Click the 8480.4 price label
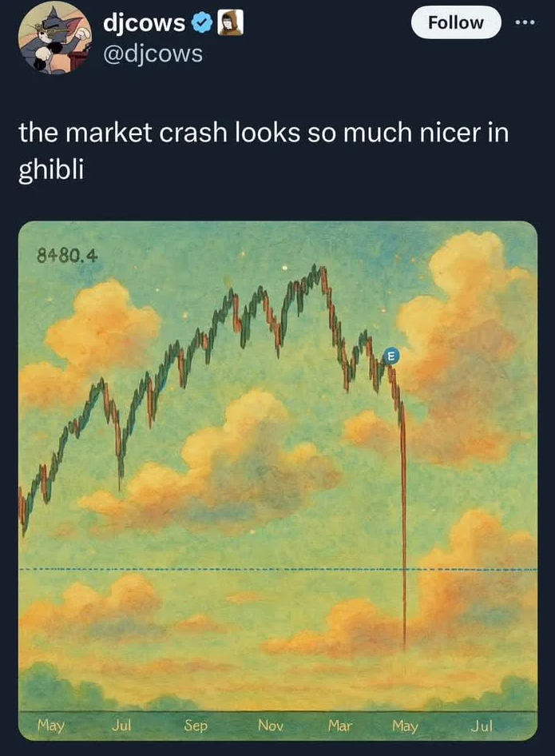Viewport: 555px width, 756px height. (x=67, y=257)
